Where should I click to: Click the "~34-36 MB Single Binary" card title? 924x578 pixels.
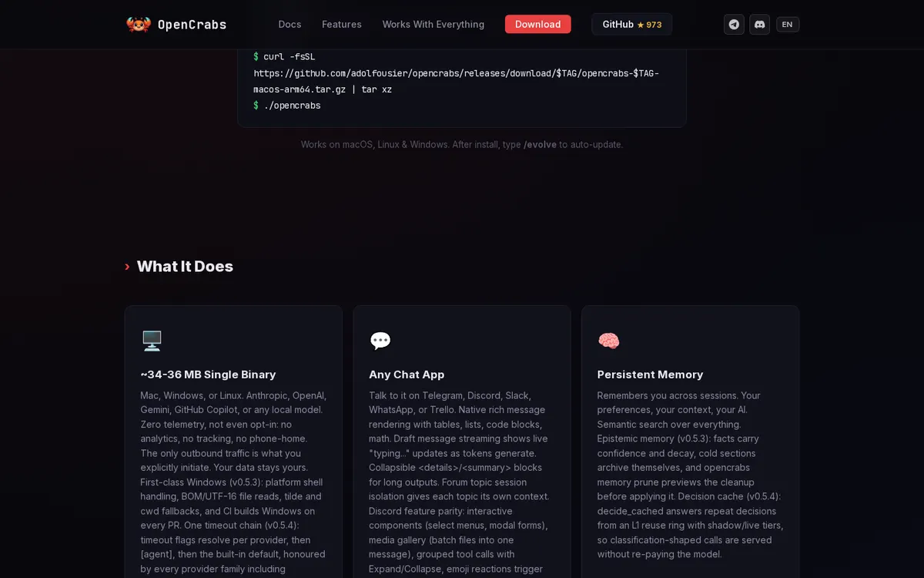208,375
